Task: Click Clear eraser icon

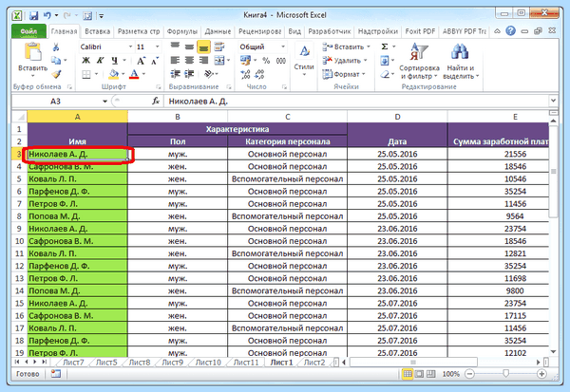Action: pyautogui.click(x=385, y=74)
